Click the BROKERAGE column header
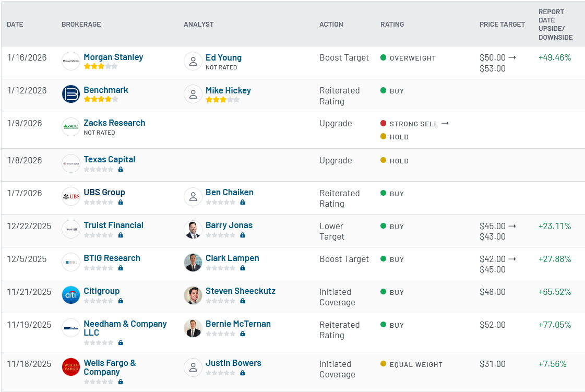 click(x=81, y=24)
